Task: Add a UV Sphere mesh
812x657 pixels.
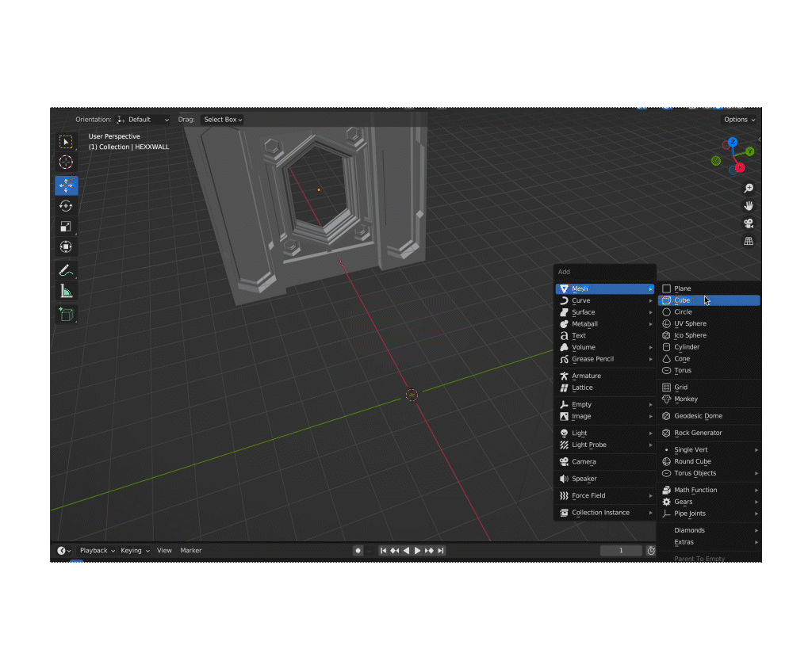Action: click(709, 323)
